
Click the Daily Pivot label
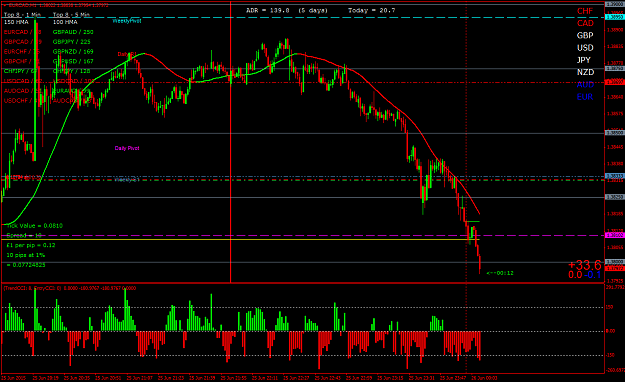(x=127, y=148)
